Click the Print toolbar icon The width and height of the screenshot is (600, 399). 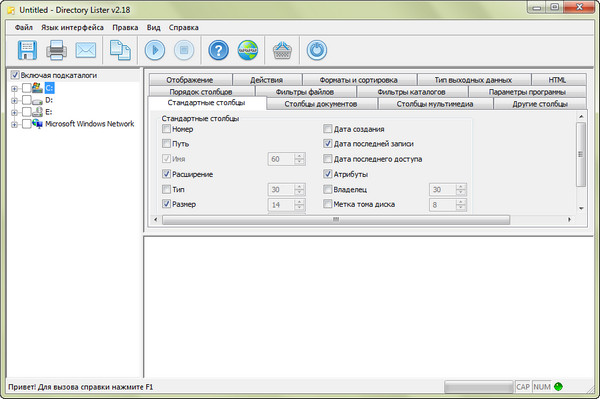tap(56, 50)
